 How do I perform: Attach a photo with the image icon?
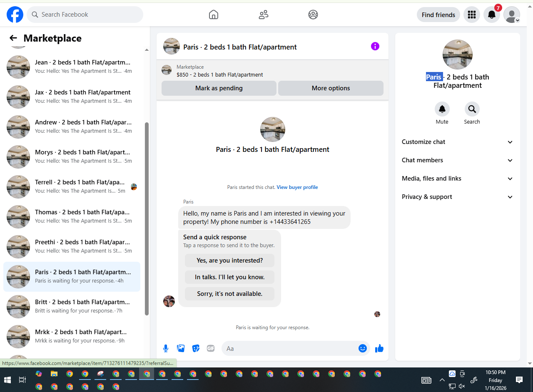181,348
